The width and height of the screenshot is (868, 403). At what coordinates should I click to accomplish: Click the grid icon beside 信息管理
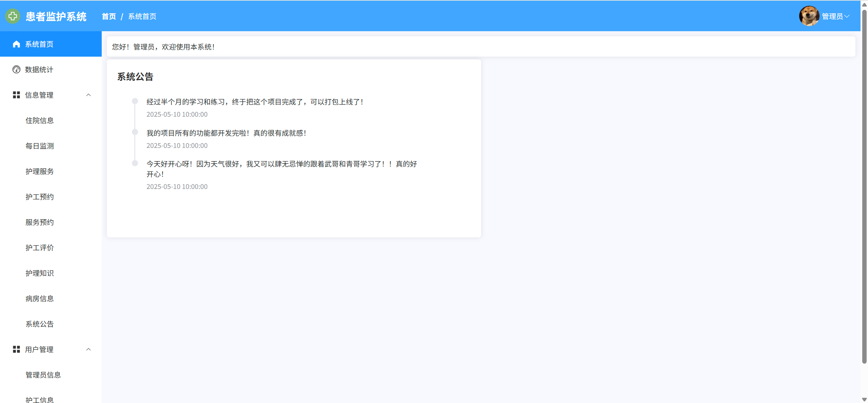(16, 95)
